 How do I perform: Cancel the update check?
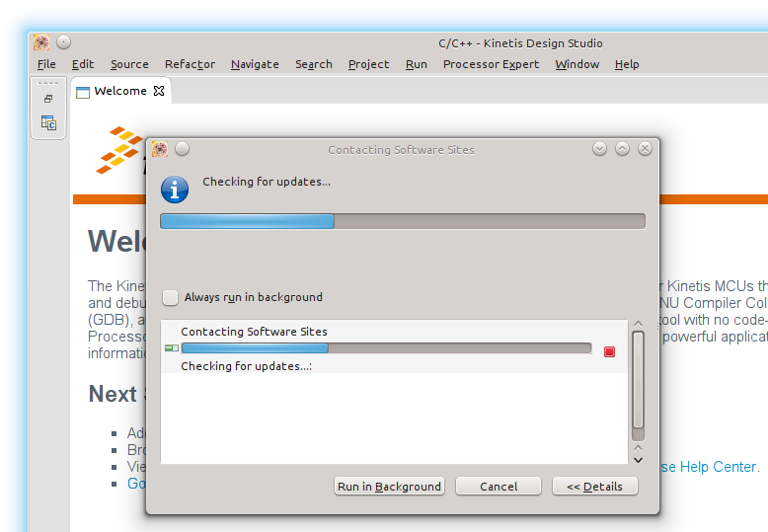(499, 487)
